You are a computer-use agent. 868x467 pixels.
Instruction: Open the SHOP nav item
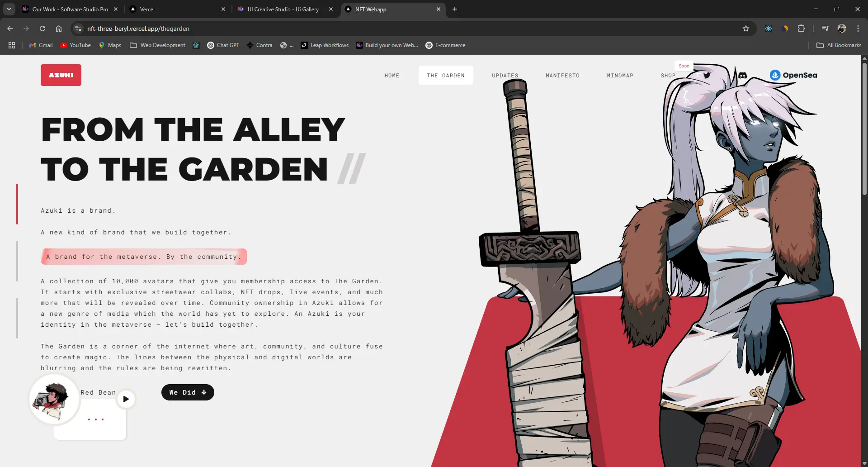(668, 76)
